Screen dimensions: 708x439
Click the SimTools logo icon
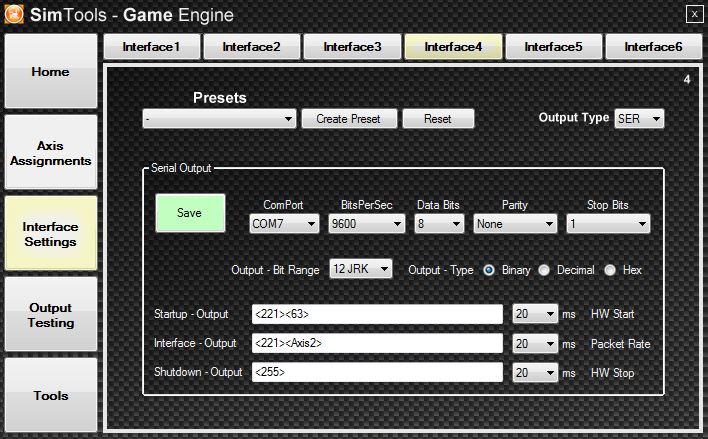(14, 14)
